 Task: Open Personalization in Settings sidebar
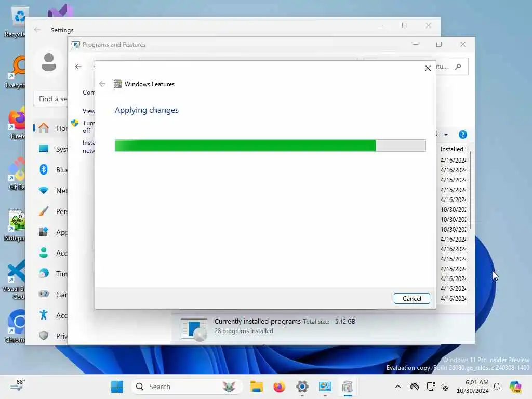51,211
